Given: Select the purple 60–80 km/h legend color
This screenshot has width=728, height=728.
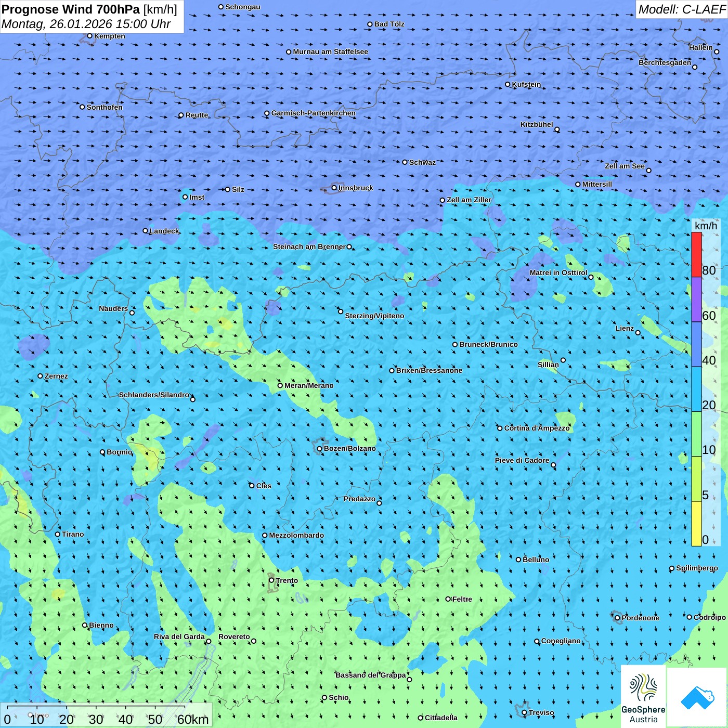Looking at the screenshot, I should point(696,300).
